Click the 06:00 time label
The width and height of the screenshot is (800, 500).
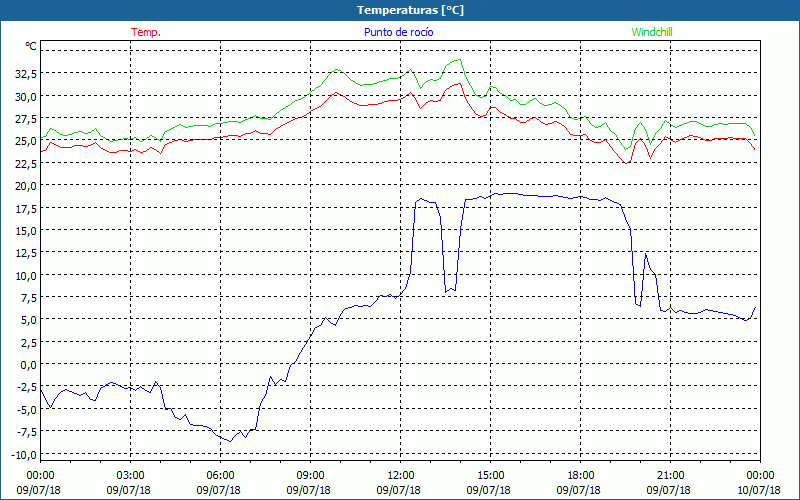point(220,476)
